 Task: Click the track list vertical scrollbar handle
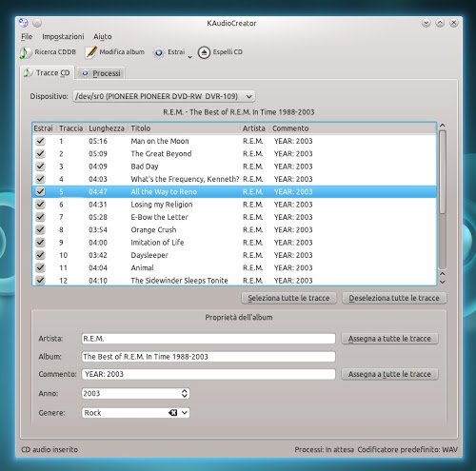coord(443,173)
